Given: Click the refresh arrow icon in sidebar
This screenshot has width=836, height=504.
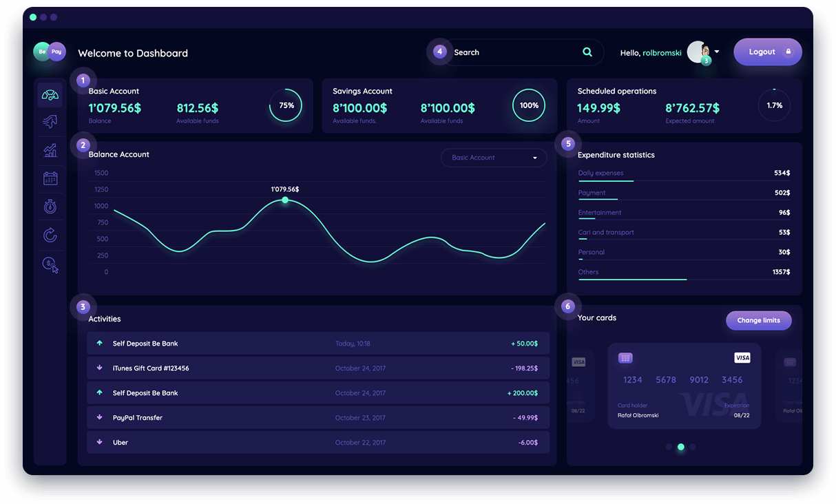Looking at the screenshot, I should coord(50,235).
